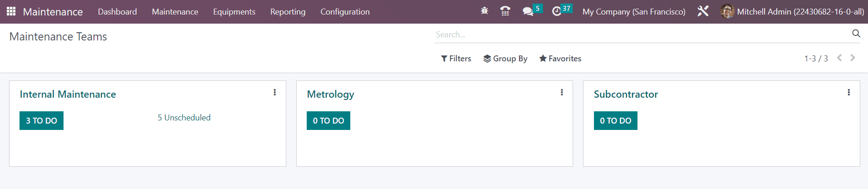Click the bug debug tools icon
Image resolution: width=868 pixels, height=189 pixels.
(485, 11)
